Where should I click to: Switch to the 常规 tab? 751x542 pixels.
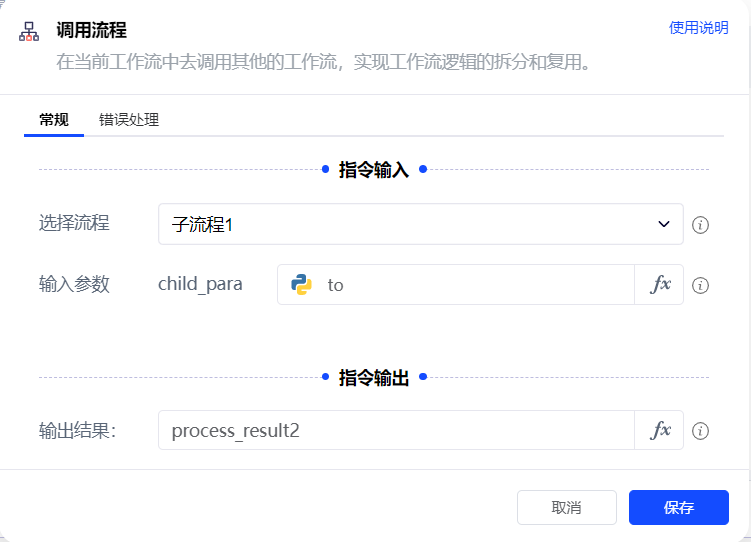coord(54,120)
